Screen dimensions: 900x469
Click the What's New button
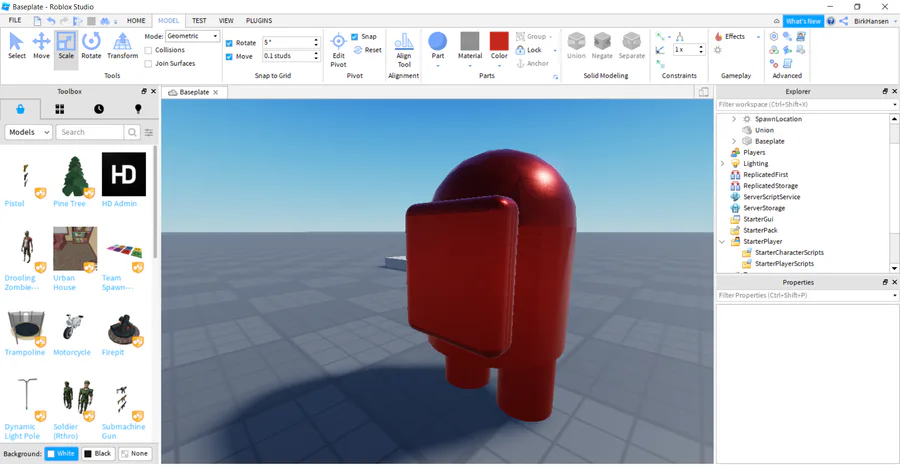point(803,21)
